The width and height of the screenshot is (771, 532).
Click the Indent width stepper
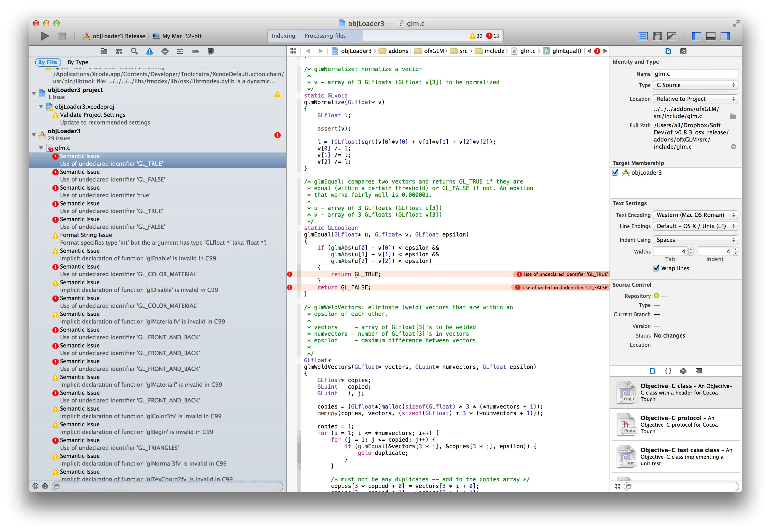[736, 251]
